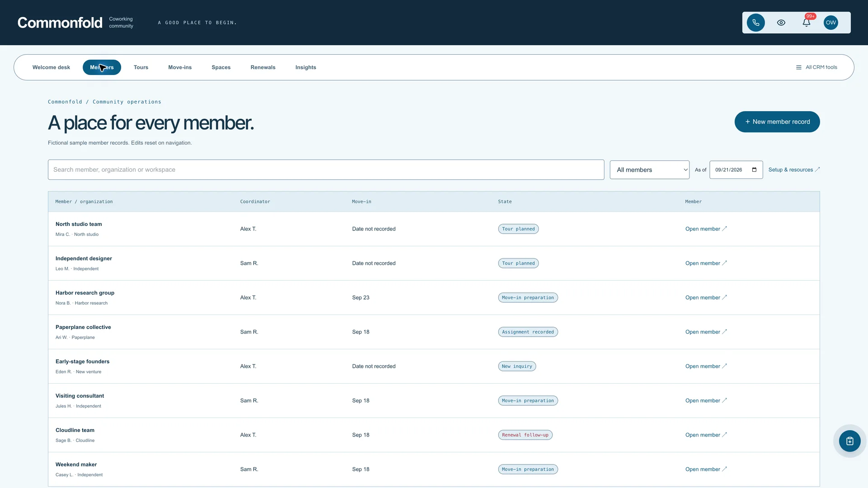Click Renewal follow-up state badge

[525, 435]
